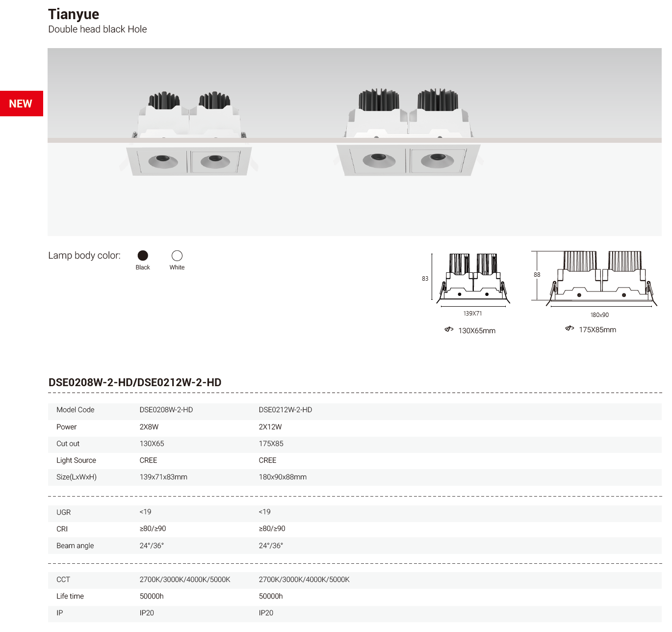Click the first 2700K/3000K/4000K/5000K CCT value
672x632 pixels.
(x=185, y=579)
